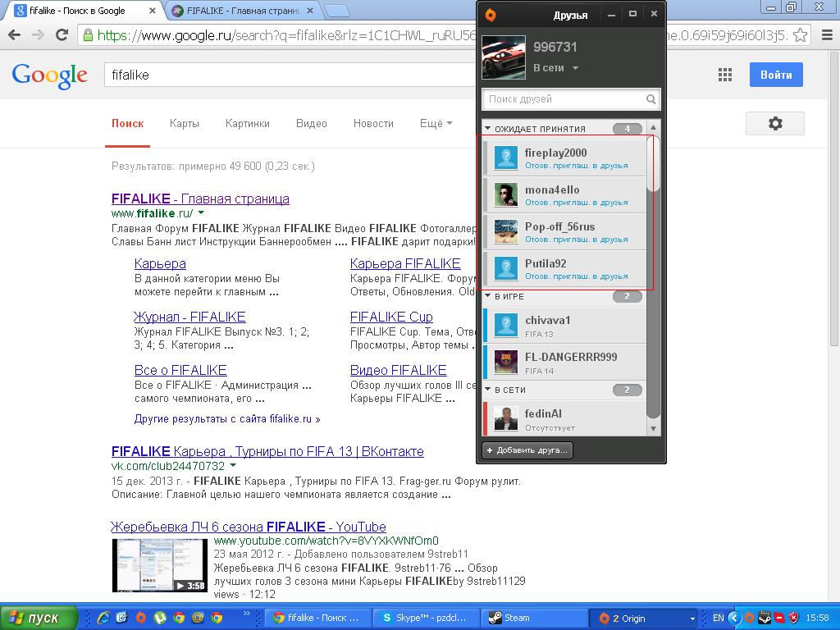Open Google apps grid icon
Viewport: 840px width, 630px height.
coord(725,75)
